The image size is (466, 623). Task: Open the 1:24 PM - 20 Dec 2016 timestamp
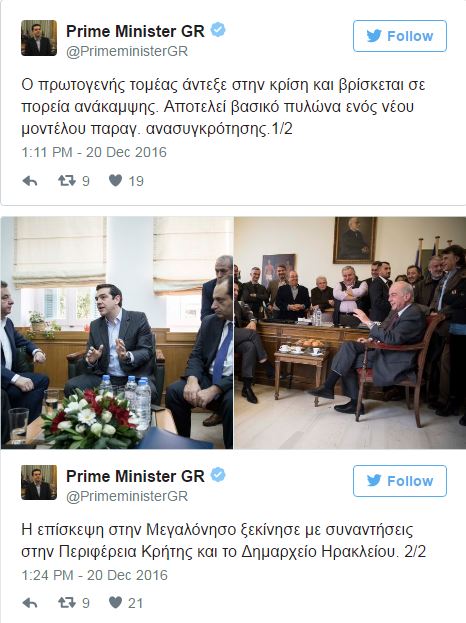[95, 575]
